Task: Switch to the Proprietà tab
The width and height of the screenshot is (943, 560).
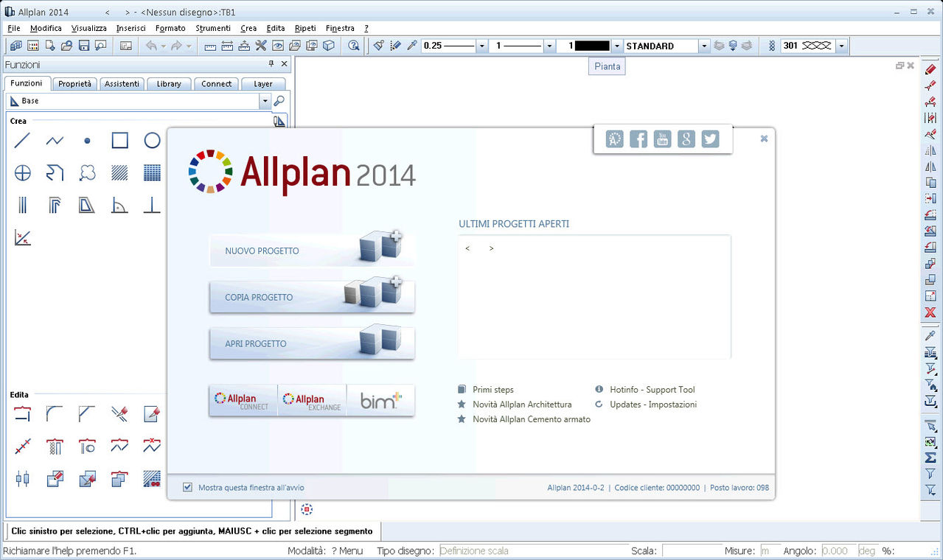Action: [x=75, y=84]
